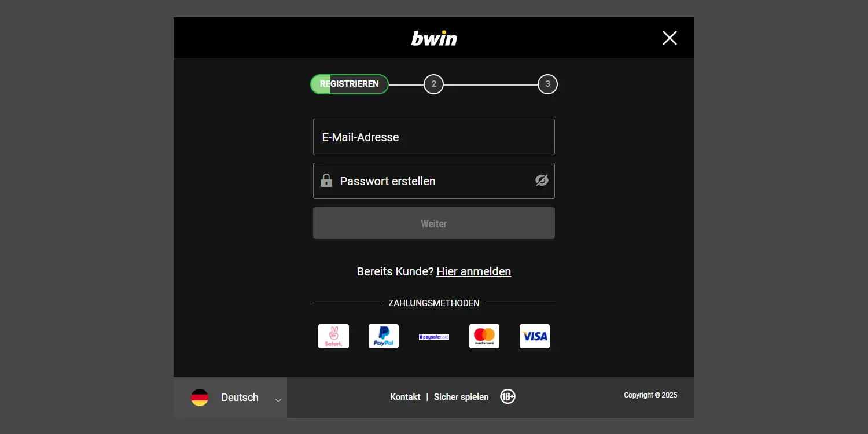
Task: Click the bwin logo in header
Action: tap(434, 38)
